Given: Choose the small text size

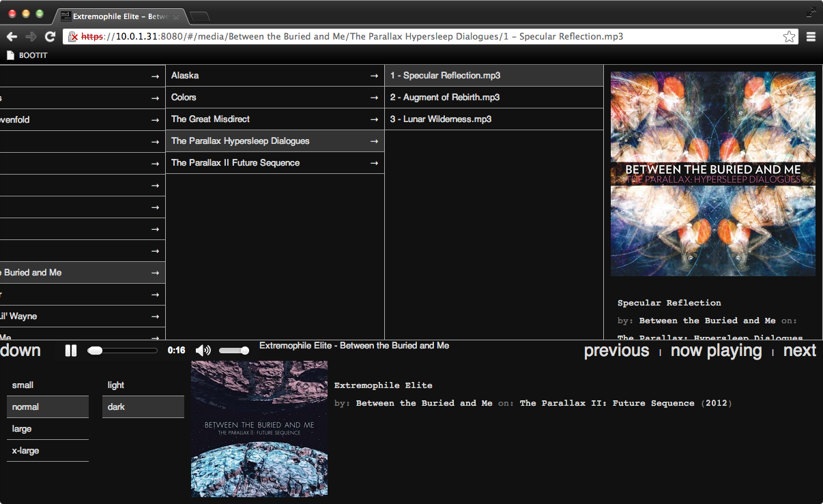Looking at the screenshot, I should point(48,385).
